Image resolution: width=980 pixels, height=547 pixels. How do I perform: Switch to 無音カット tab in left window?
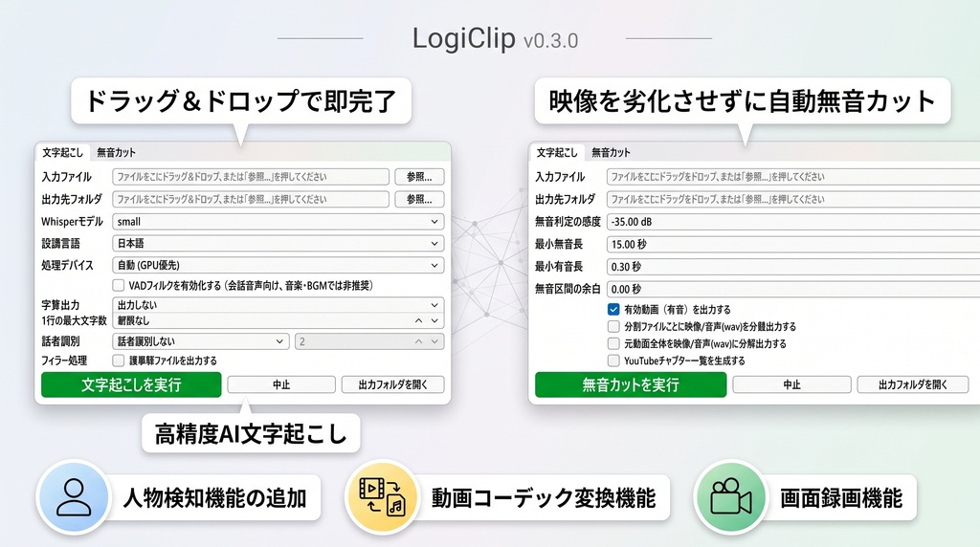[x=116, y=152]
